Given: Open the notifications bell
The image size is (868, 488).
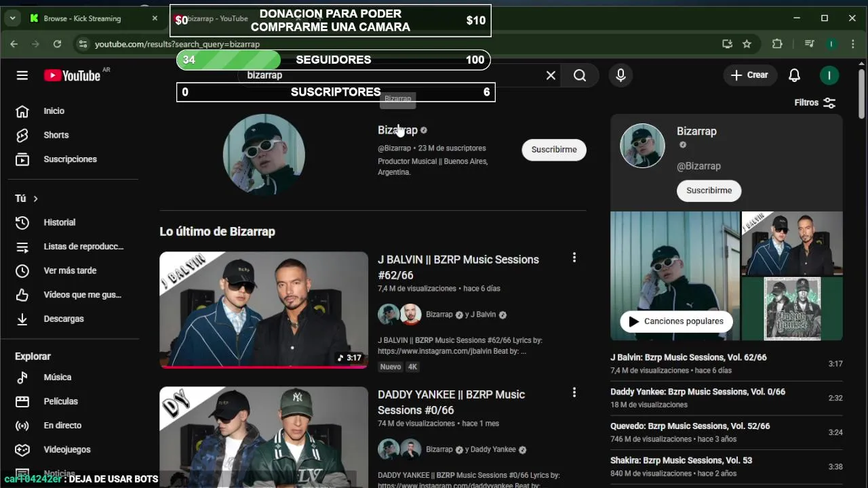Looking at the screenshot, I should coord(794,75).
